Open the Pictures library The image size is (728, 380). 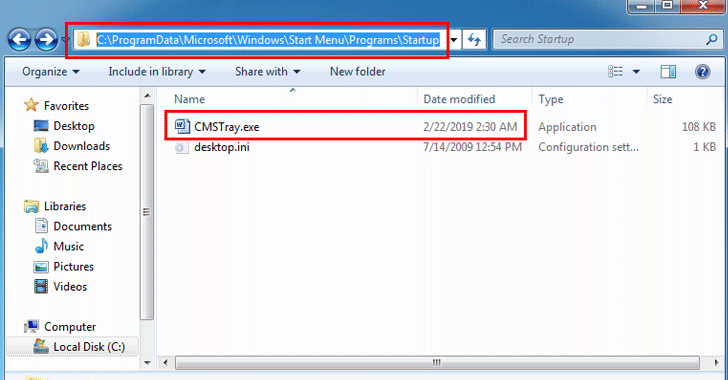73,267
